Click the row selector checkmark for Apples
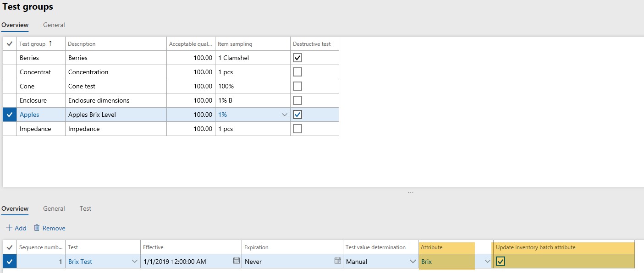Viewport: 644px width, 273px height. coord(10,115)
